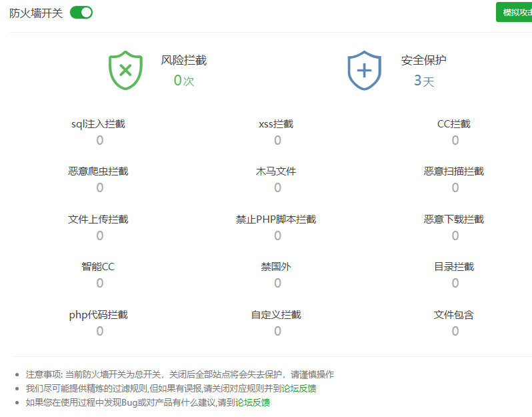Click the count under 自定义拦截
Image resolution: width=532 pixels, height=417 pixels.
point(277,331)
